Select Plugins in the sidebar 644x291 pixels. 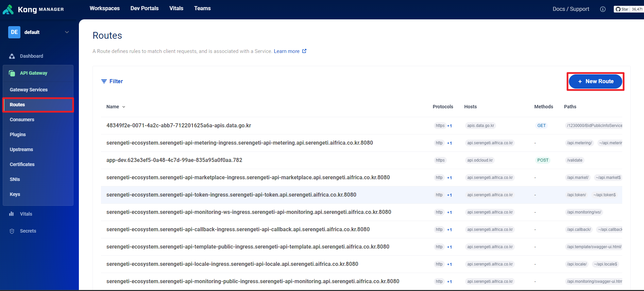coord(18,134)
